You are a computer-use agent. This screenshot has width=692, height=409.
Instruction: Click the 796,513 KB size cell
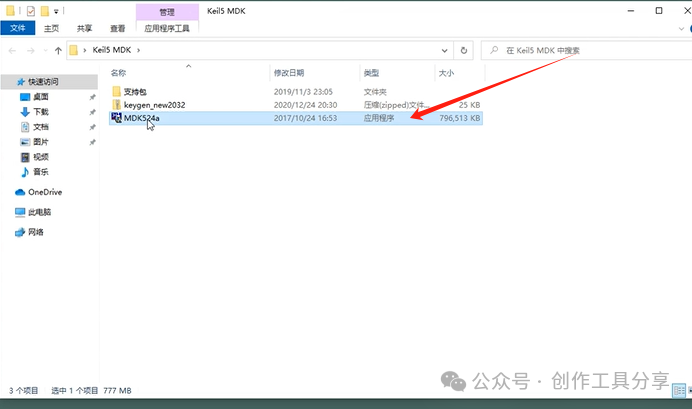[459, 118]
